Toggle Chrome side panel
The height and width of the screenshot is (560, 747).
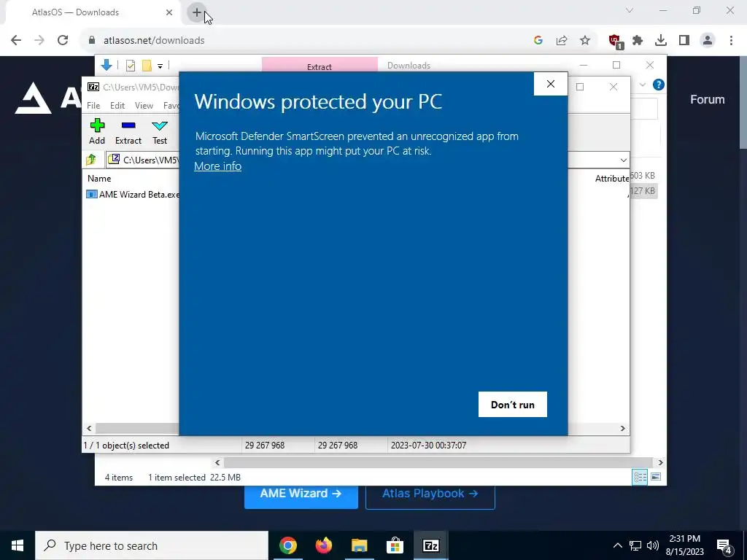(684, 41)
